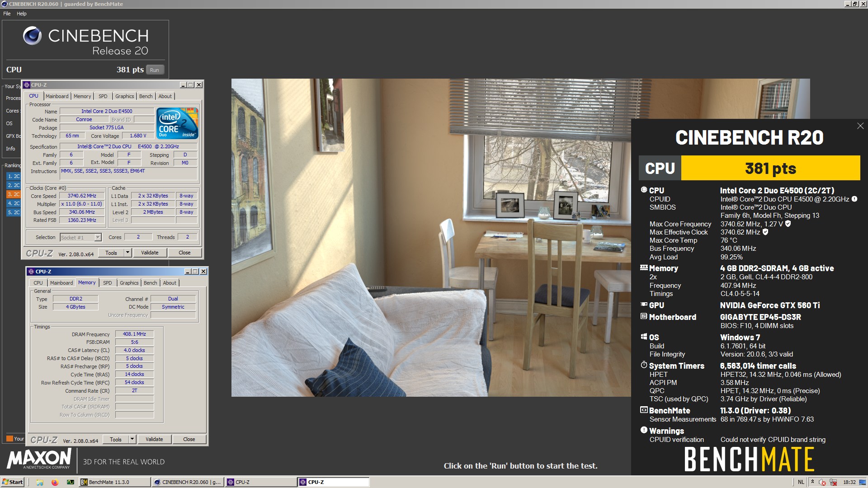
Task: Run the Cinebench CPU test
Action: (x=155, y=70)
